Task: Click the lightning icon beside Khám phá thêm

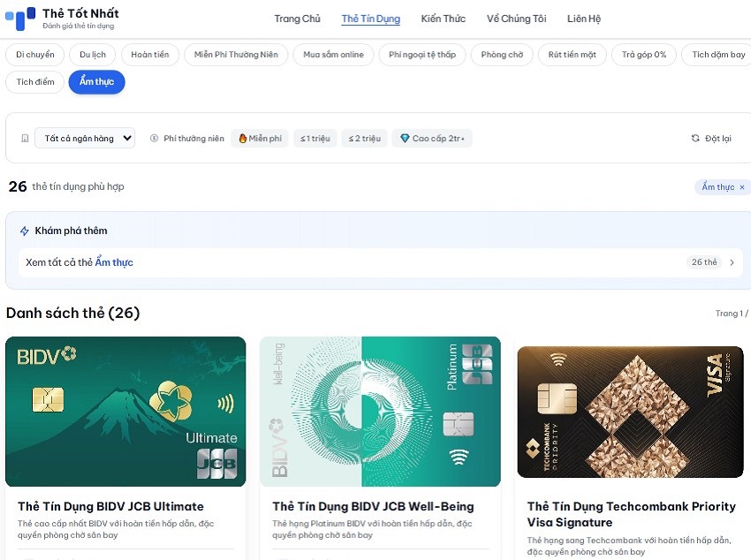Action: click(x=25, y=231)
